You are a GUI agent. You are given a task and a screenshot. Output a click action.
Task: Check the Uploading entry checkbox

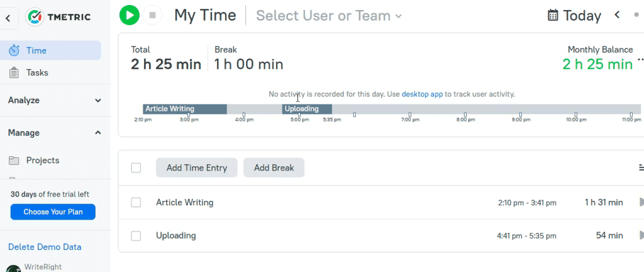coord(136,235)
